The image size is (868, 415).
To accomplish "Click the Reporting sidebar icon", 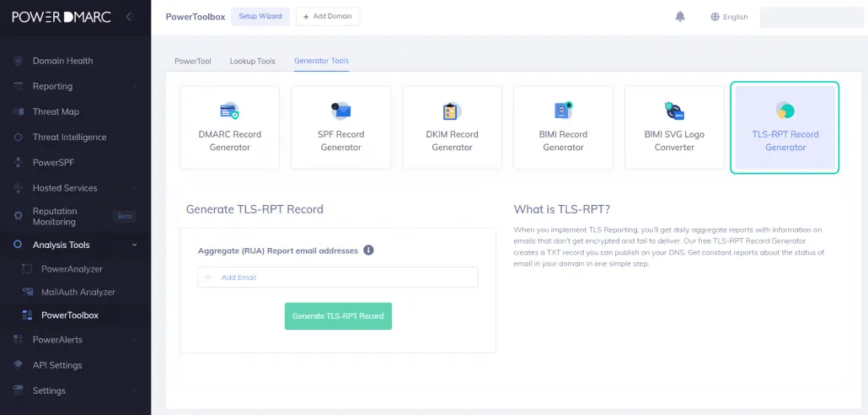I will coord(19,86).
